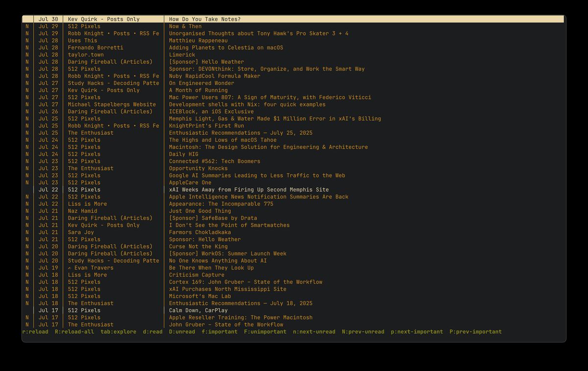Click the 'Naz Hamid' feed name

click(x=82, y=211)
